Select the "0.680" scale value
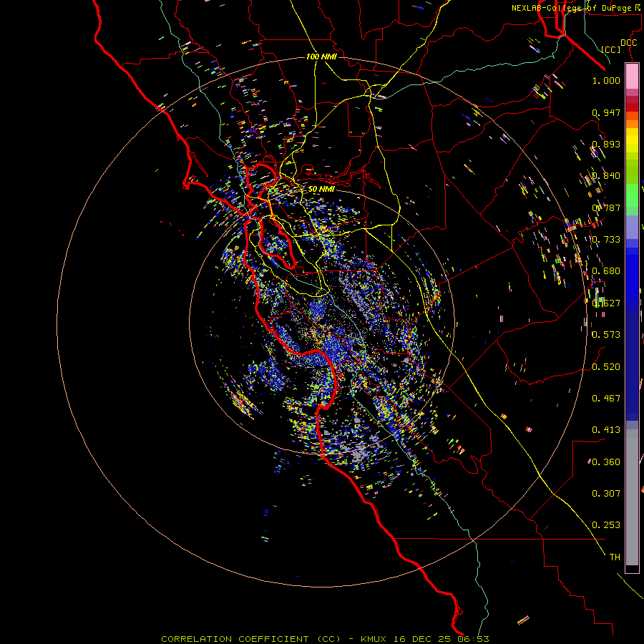The image size is (644, 644). pos(606,271)
